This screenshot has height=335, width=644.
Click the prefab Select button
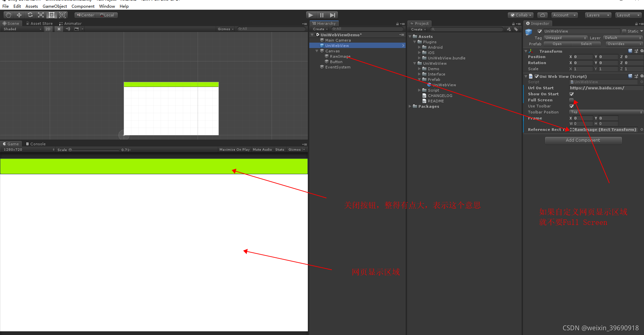pos(586,44)
